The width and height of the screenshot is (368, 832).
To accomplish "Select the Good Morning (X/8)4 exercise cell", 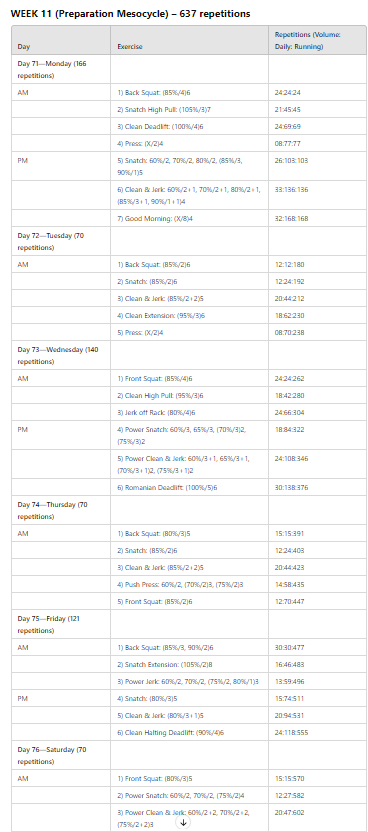I will (189, 218).
